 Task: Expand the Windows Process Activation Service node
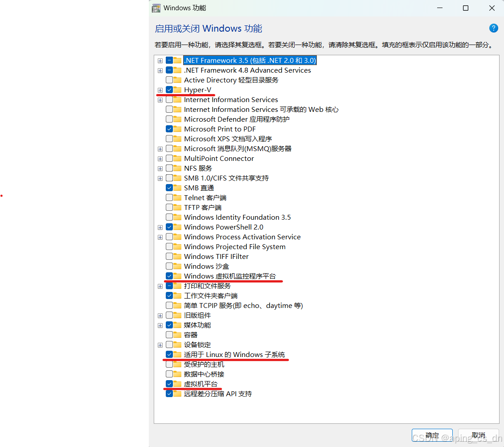click(160, 237)
